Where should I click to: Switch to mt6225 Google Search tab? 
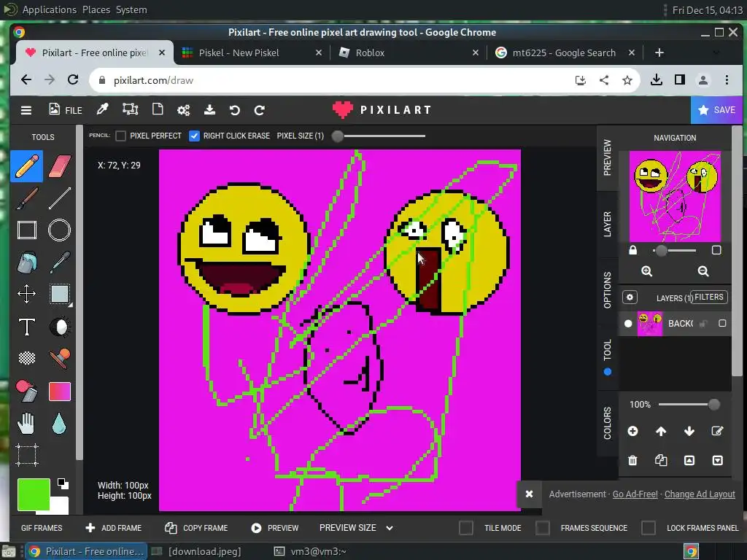click(x=565, y=52)
